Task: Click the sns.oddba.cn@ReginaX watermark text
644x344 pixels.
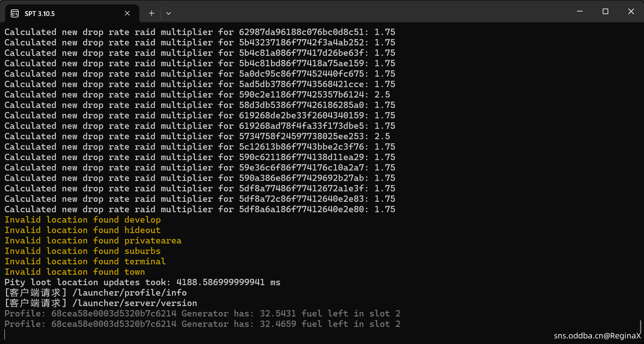Action: click(x=597, y=336)
